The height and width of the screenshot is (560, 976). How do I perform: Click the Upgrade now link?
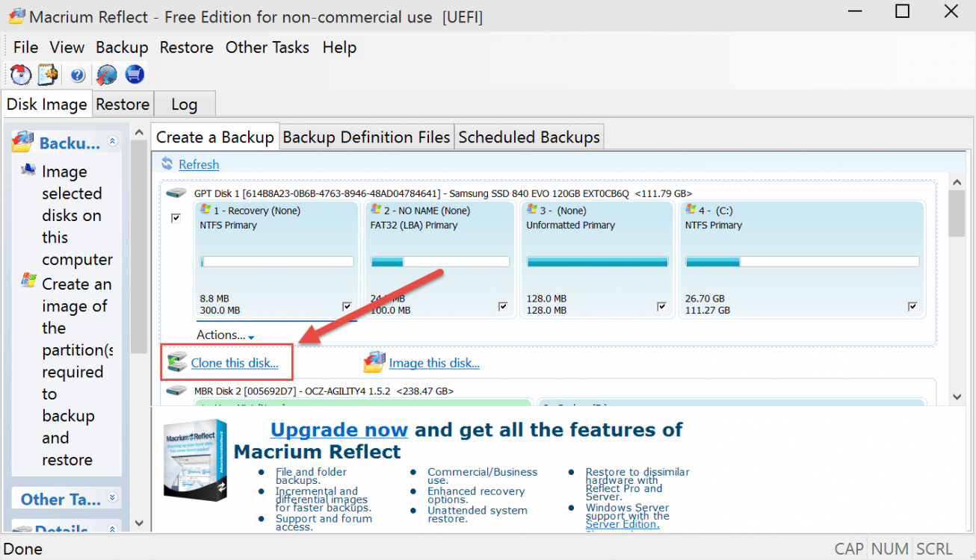coord(339,429)
